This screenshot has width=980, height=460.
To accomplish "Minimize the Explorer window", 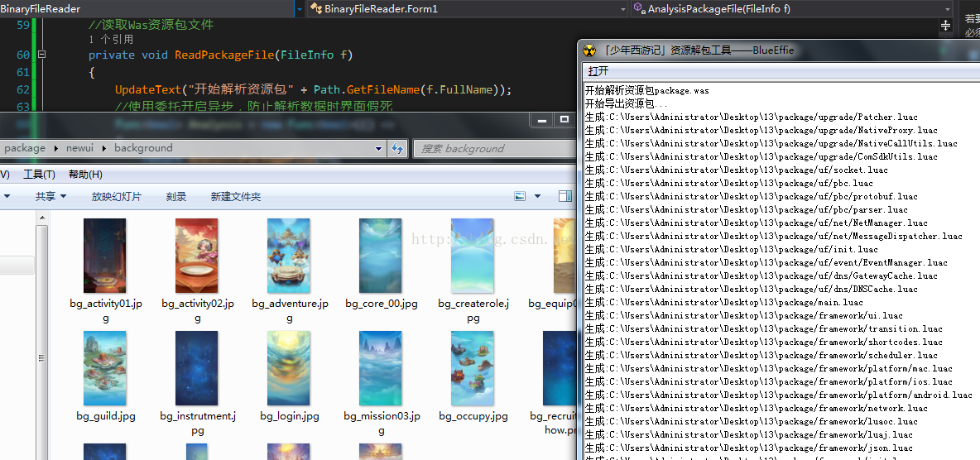I will [541, 119].
